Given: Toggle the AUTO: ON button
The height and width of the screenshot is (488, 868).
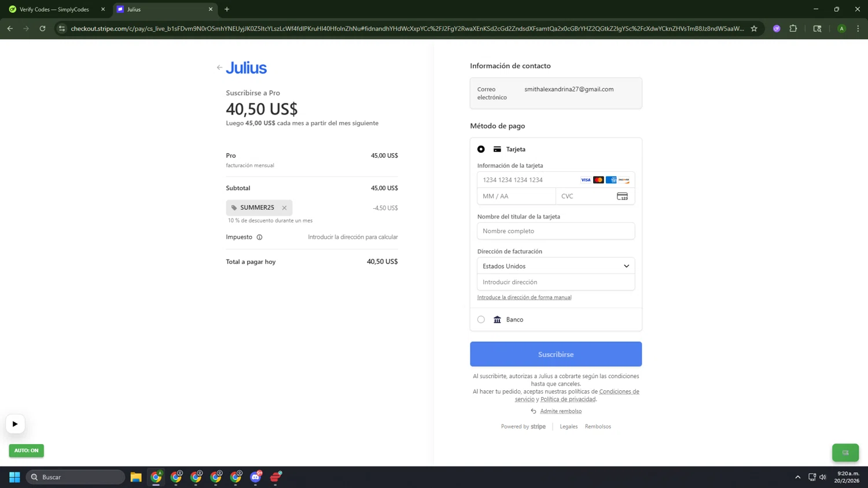Looking at the screenshot, I should coord(26,450).
